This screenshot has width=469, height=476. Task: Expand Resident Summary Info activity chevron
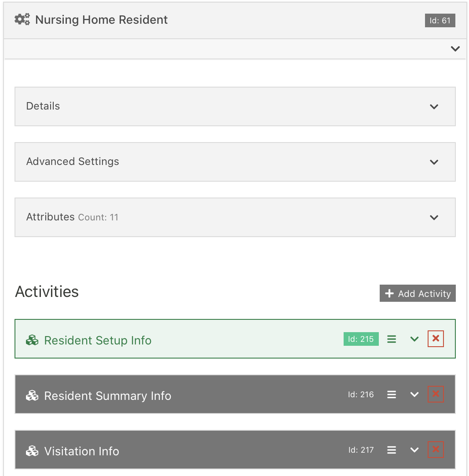[414, 394]
